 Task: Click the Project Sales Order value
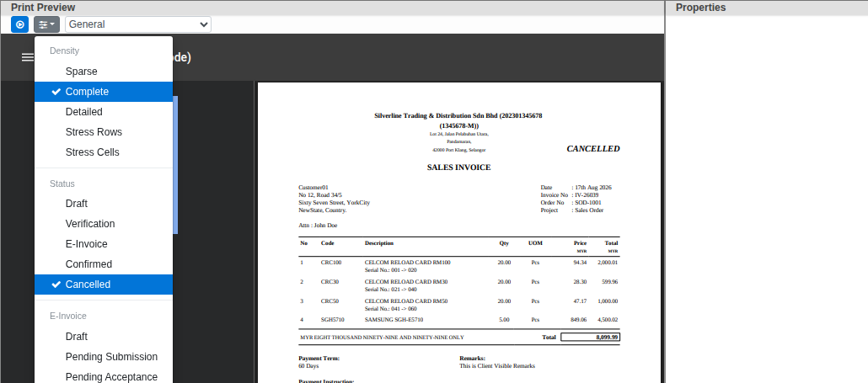(589, 210)
